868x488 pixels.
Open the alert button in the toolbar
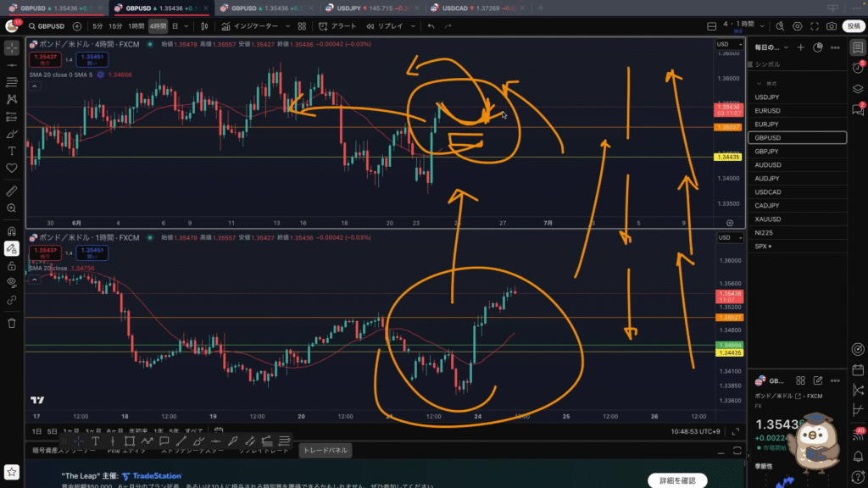(x=337, y=26)
